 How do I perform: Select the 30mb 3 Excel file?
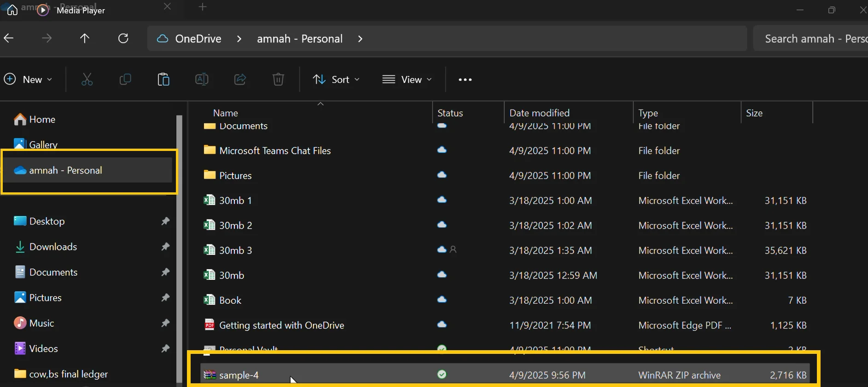[236, 250]
